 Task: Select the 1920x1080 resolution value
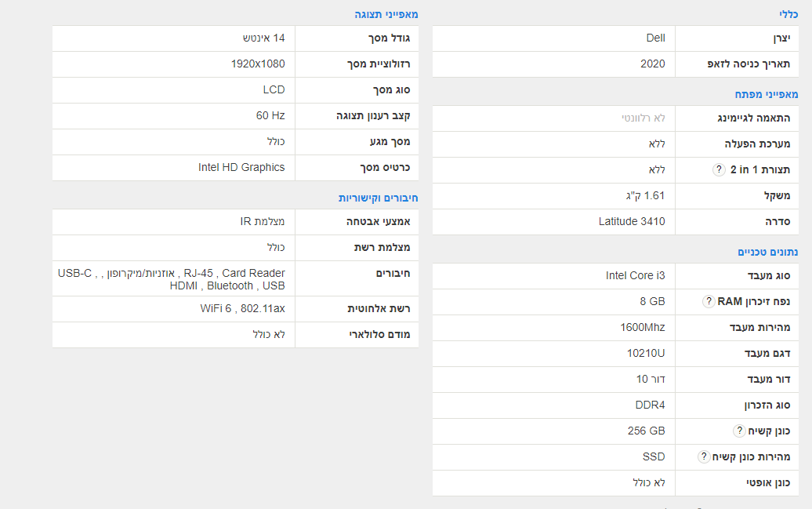click(258, 64)
